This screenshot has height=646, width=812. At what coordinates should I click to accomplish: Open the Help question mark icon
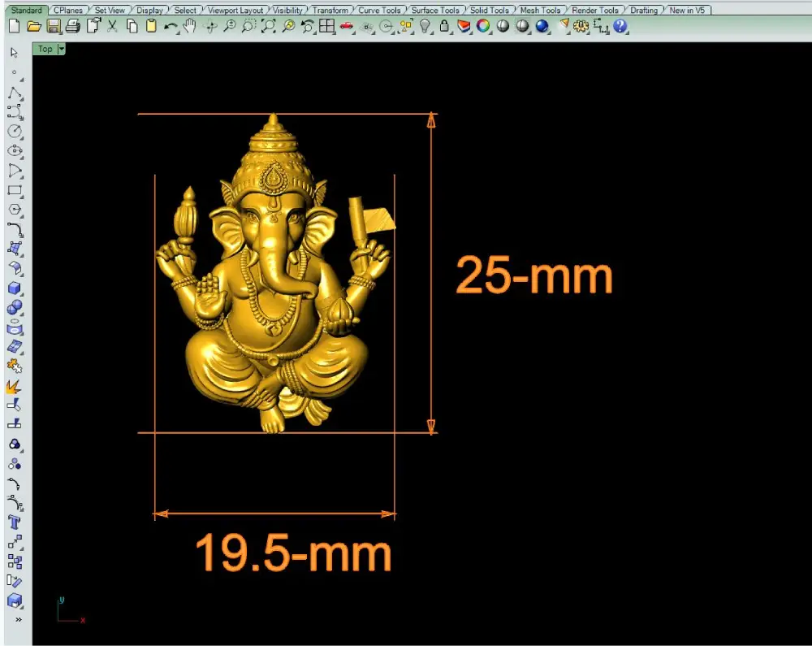[x=620, y=26]
